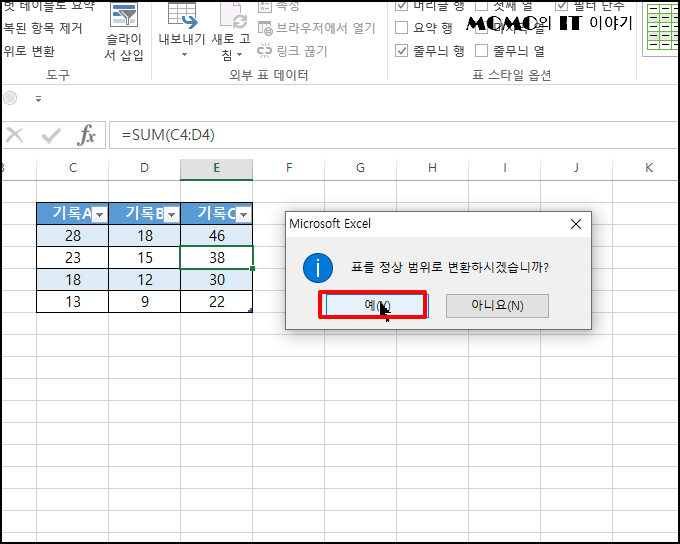Image resolution: width=680 pixels, height=544 pixels.
Task: Click the table resize handle below 22
Action: [250, 310]
